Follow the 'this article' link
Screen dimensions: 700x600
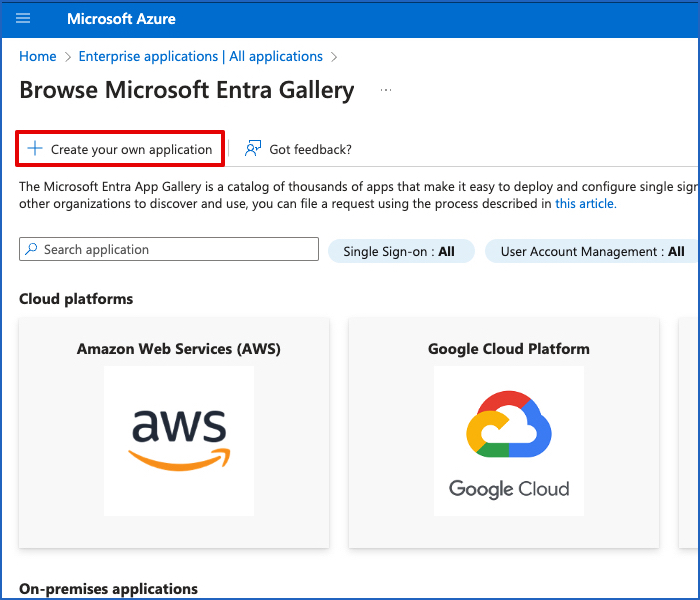[x=585, y=204]
